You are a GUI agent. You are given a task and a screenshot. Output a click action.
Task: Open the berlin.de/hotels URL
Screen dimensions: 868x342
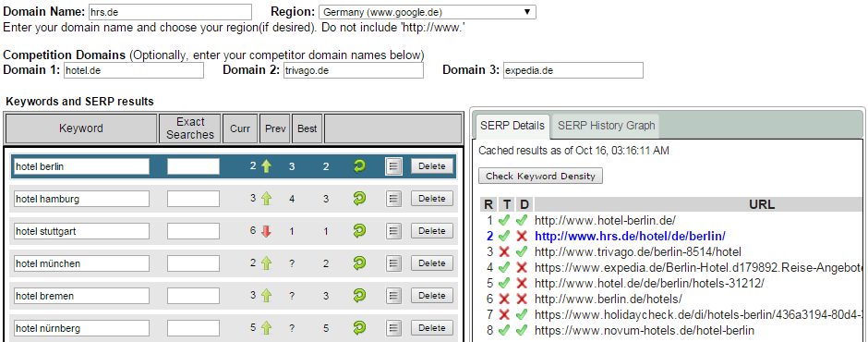(609, 299)
